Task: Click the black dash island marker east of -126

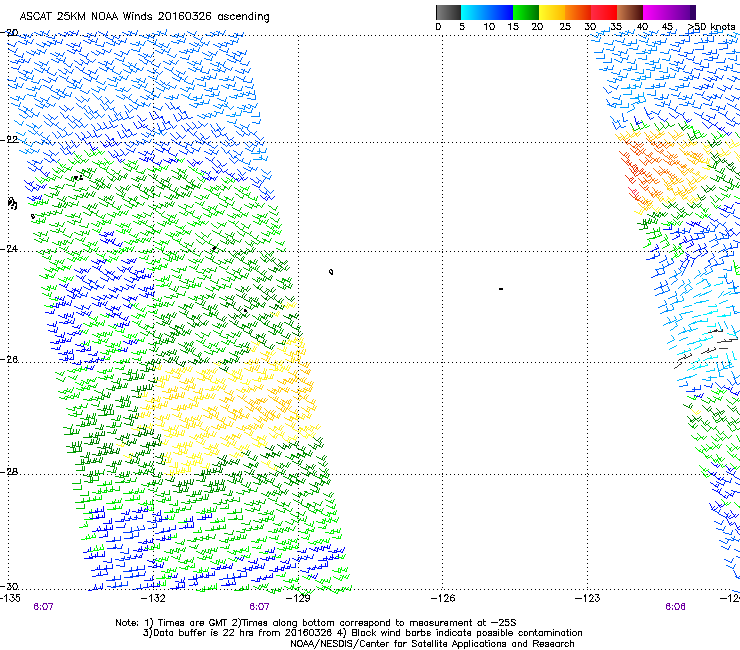Action: coord(501,288)
